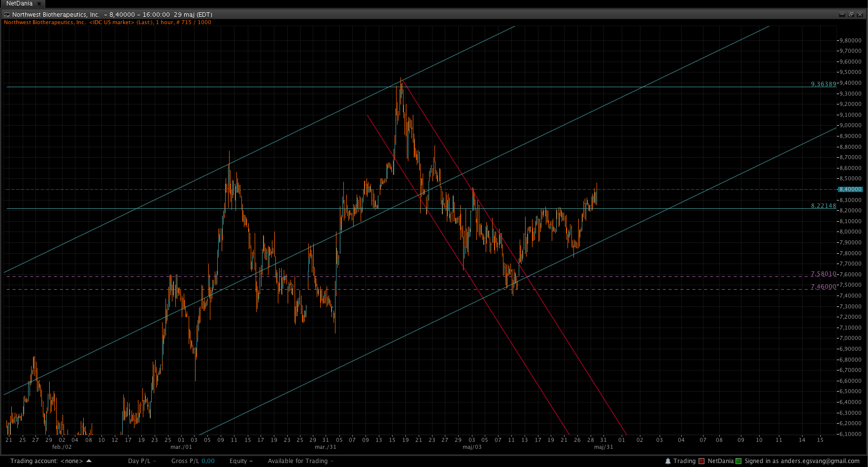
Task: Restore the chart window with the overlapping-squares icon
Action: click(851, 15)
